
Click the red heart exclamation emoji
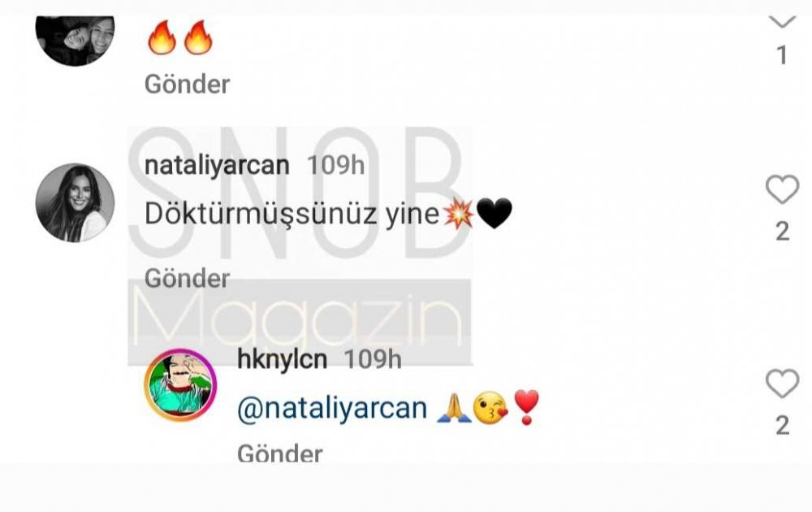click(x=525, y=408)
